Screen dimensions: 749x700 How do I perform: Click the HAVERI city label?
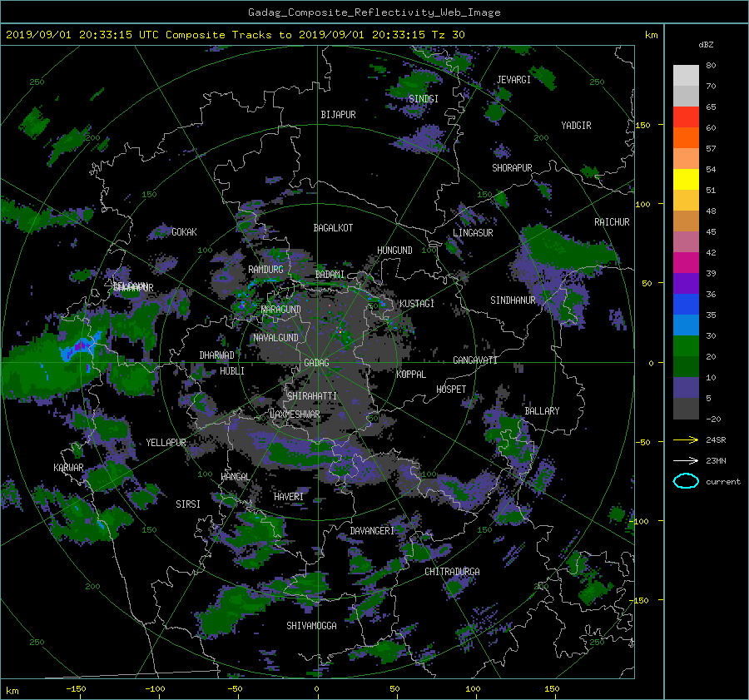289,497
